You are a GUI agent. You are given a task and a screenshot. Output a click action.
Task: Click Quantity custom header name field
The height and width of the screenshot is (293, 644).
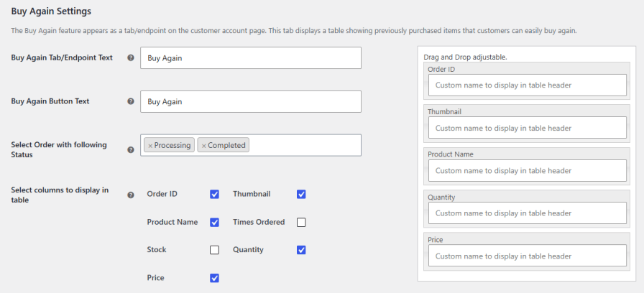528,213
